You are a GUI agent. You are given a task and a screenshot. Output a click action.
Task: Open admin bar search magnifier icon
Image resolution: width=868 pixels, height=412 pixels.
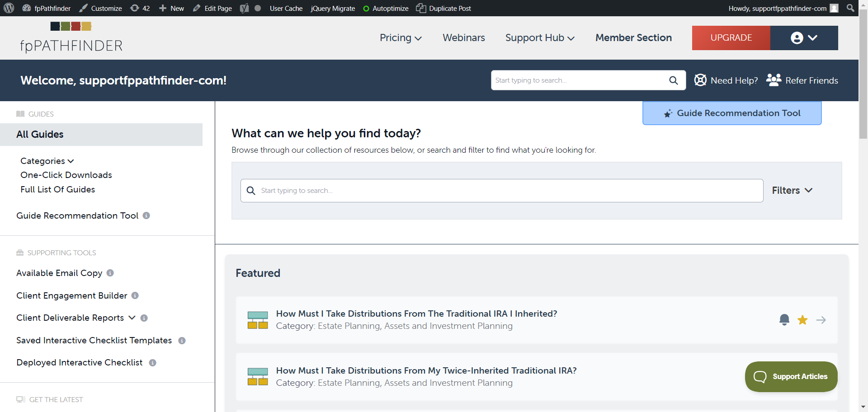pos(850,8)
